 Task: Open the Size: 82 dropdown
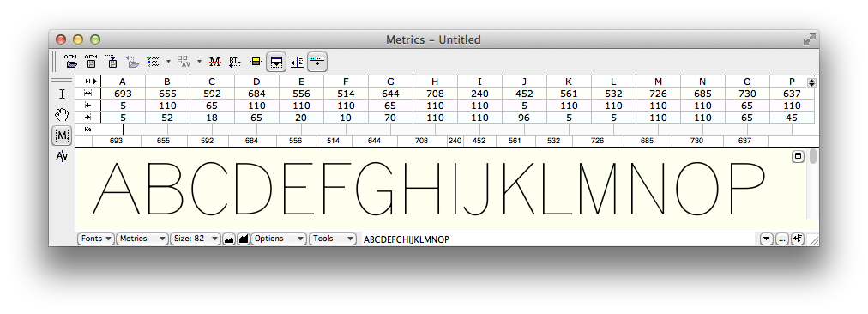pos(196,239)
